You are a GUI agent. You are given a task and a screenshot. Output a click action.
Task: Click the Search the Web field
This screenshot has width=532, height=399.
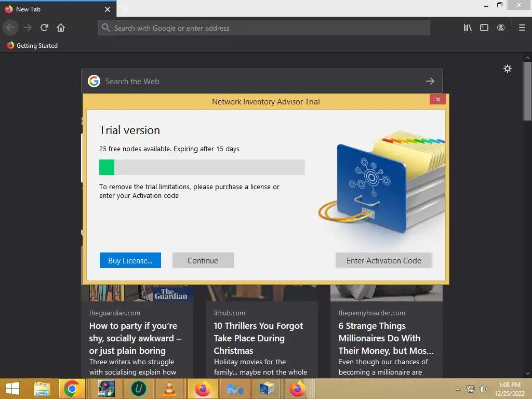pos(262,81)
